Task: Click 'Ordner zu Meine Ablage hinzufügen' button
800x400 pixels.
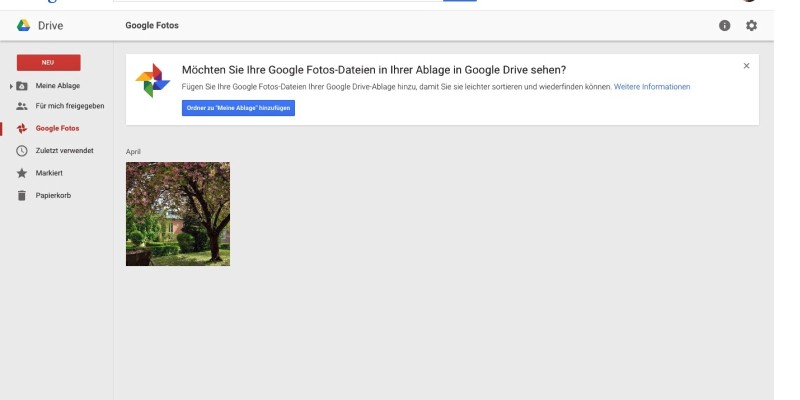Action: point(238,108)
